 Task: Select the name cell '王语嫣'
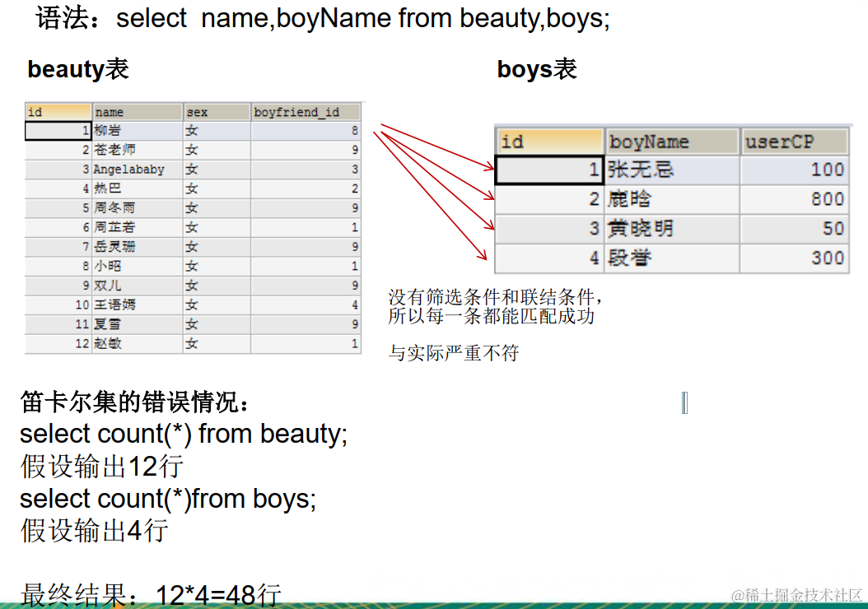coord(138,304)
